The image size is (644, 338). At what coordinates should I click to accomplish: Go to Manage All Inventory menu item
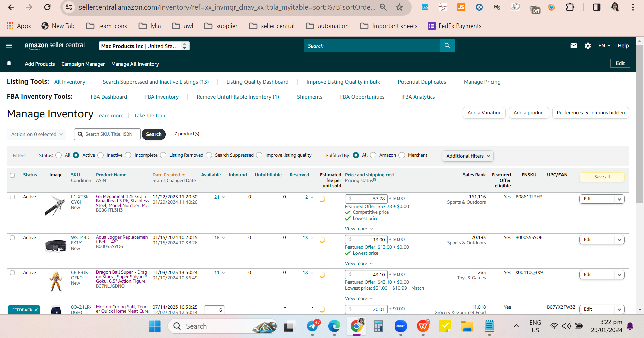point(135,64)
